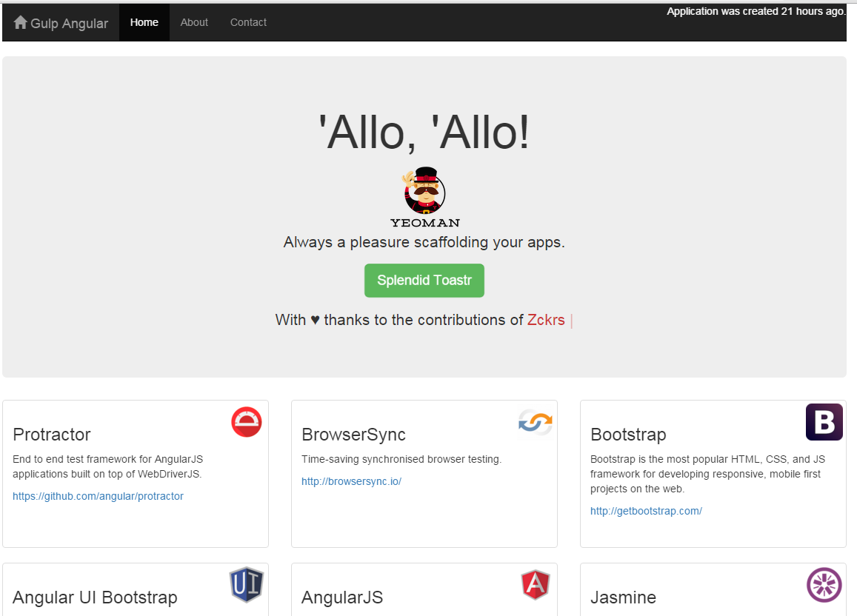The height and width of the screenshot is (616, 857).
Task: Open the getbootstrap.com link
Action: click(x=646, y=511)
